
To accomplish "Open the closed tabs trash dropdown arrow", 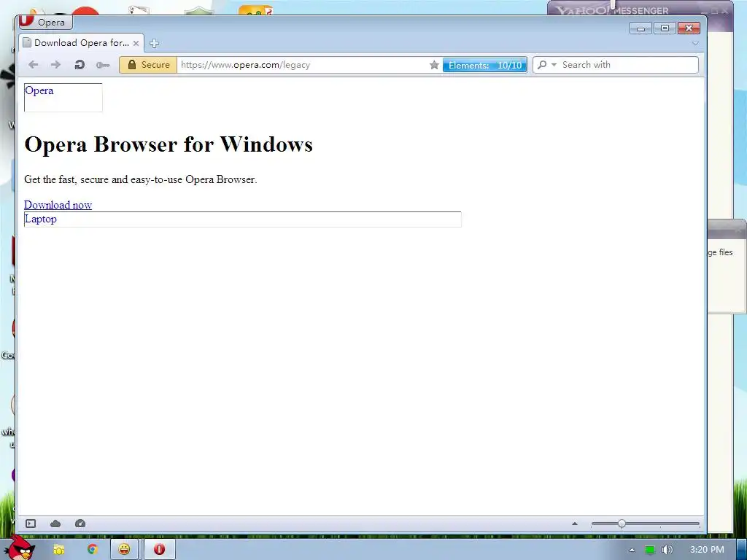I will pyautogui.click(x=695, y=43).
